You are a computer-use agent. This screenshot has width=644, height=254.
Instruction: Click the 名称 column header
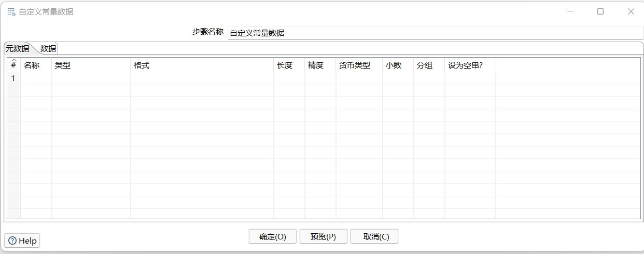pos(36,65)
